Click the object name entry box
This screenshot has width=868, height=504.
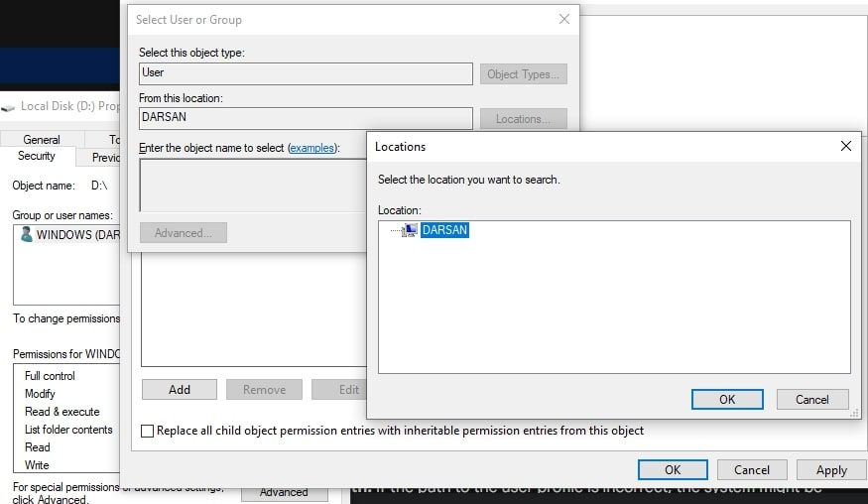point(253,185)
